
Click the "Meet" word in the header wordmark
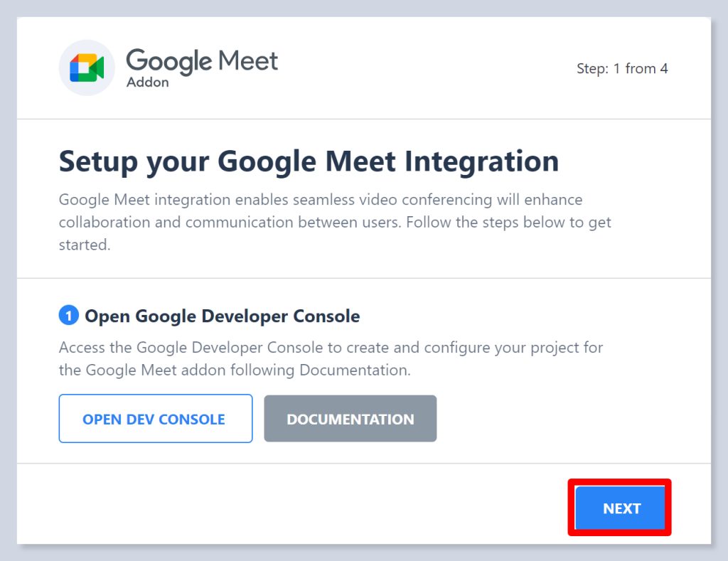[x=248, y=61]
